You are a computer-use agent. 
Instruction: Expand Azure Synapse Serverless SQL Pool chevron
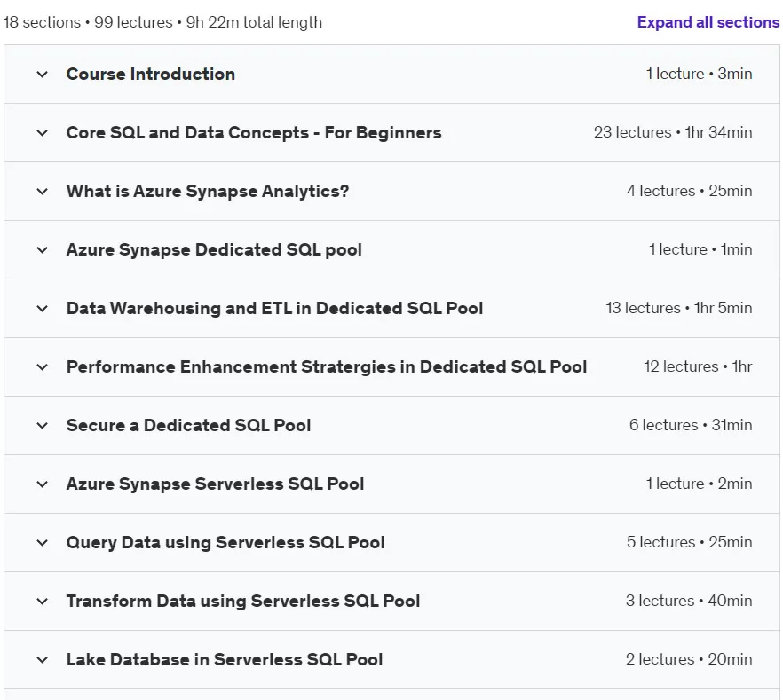[x=43, y=484]
